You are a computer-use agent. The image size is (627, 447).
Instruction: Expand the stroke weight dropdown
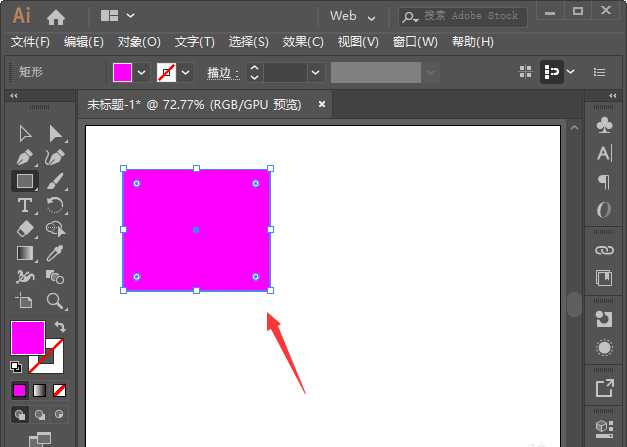[315, 72]
